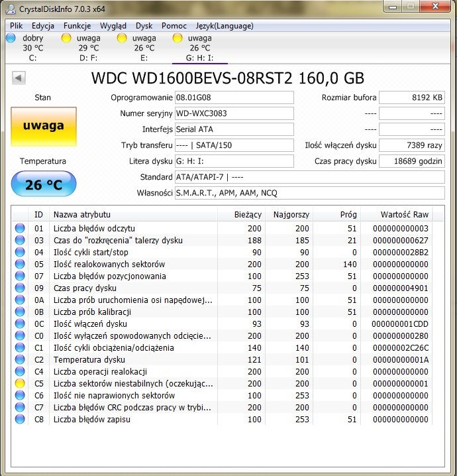Screen dimensions: 457x476
Task: Click status icon for attribute 0B kalibracji
Action: coord(20,312)
